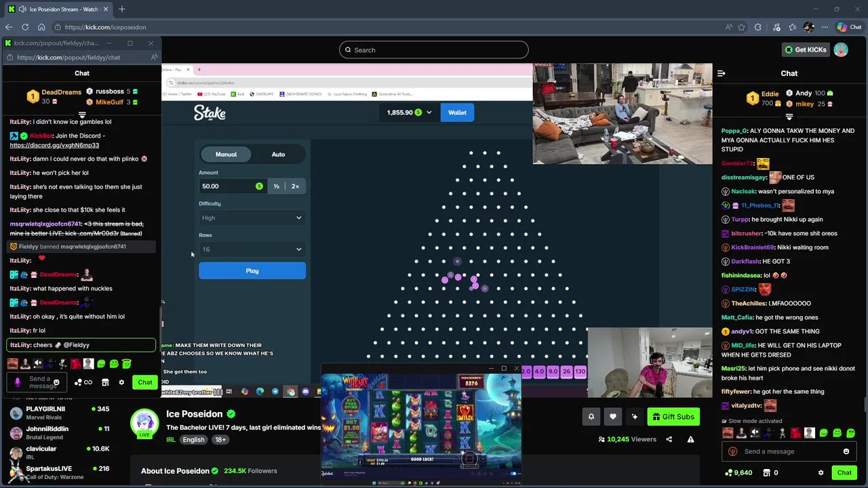Screen dimensions: 868x488
Task: Click the browser home icon
Action: point(41,27)
